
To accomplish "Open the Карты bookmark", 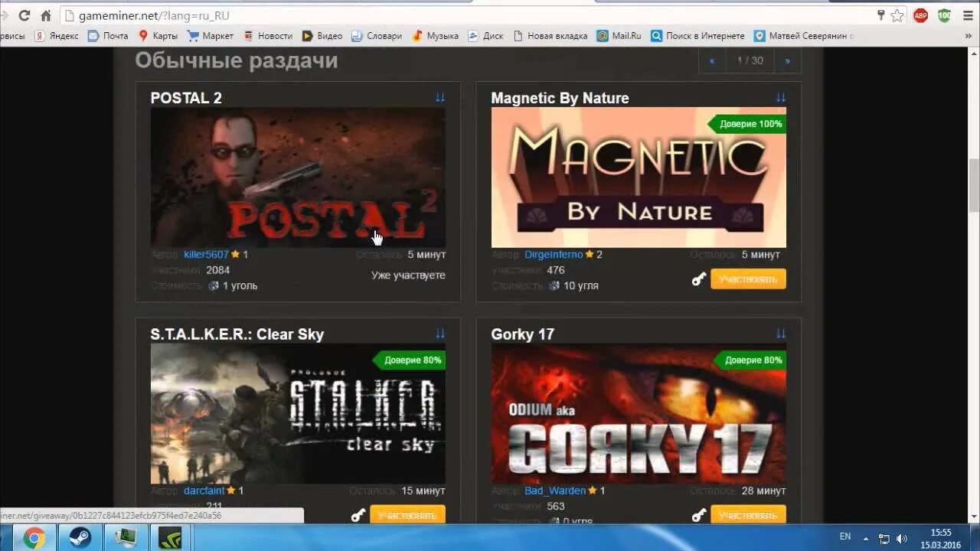I will [158, 36].
